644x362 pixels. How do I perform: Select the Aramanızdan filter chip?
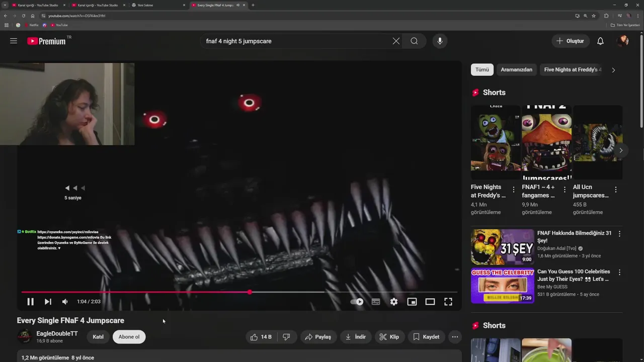click(x=516, y=70)
